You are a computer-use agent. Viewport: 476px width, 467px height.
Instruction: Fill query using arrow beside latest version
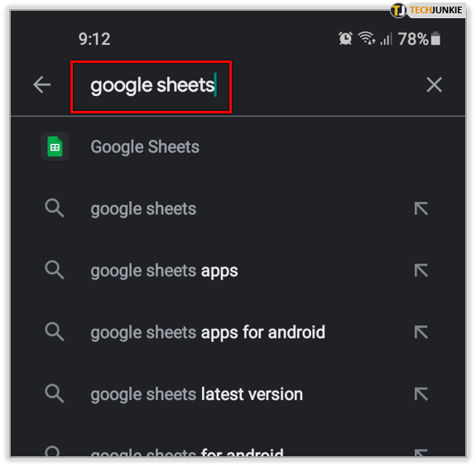click(x=421, y=394)
